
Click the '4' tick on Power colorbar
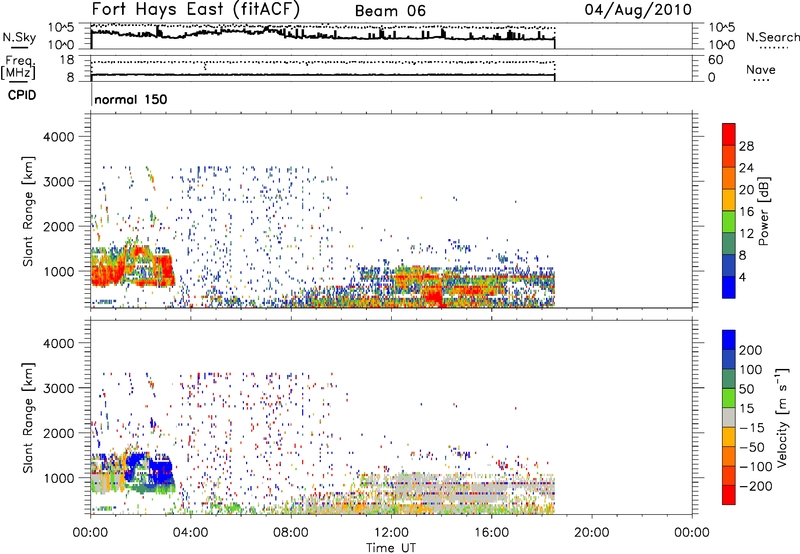tap(742, 277)
